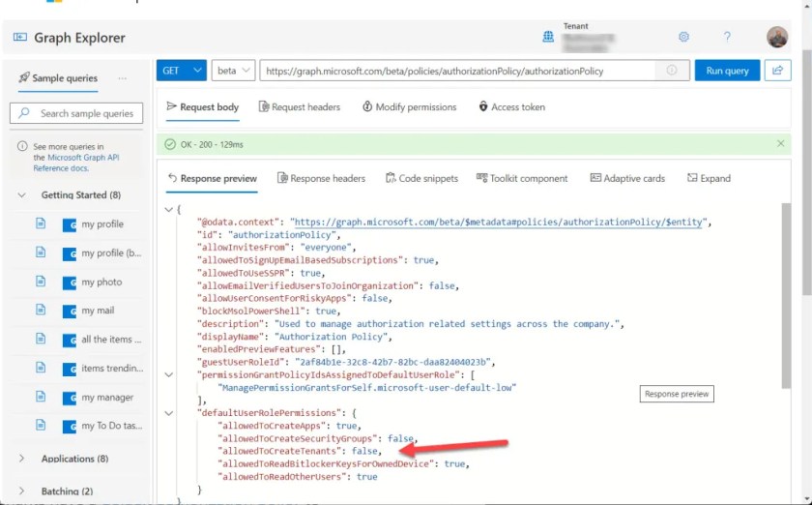The height and width of the screenshot is (505, 812).
Task: Select the my mail sample query
Action: (x=98, y=310)
